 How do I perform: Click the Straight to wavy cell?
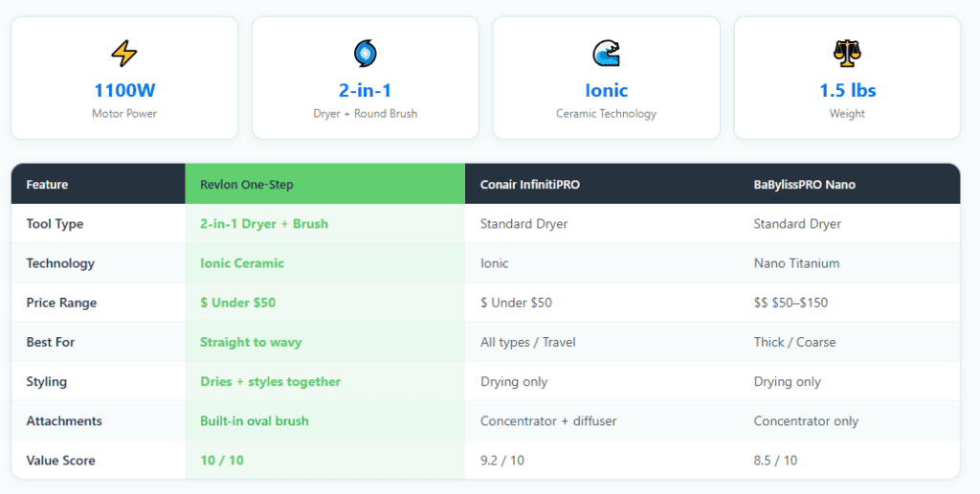pyautogui.click(x=325, y=342)
